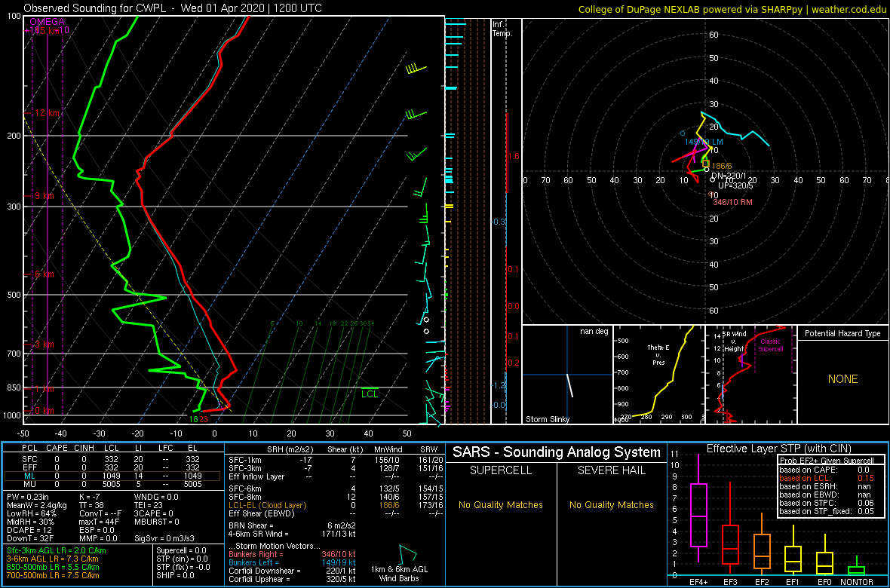Click the 'Potential Hazard Type' heading
This screenshot has height=588, width=890.
pyautogui.click(x=842, y=333)
